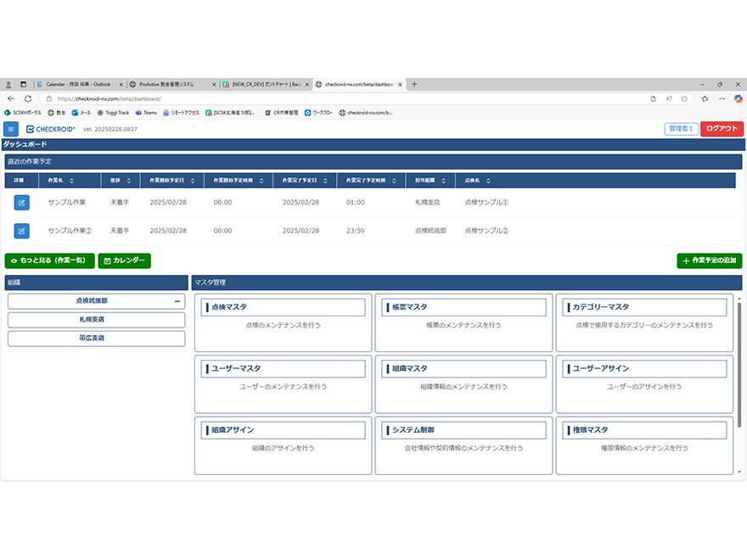Open the 組織マスタ card
The height and width of the screenshot is (560, 747).
pyautogui.click(x=463, y=384)
